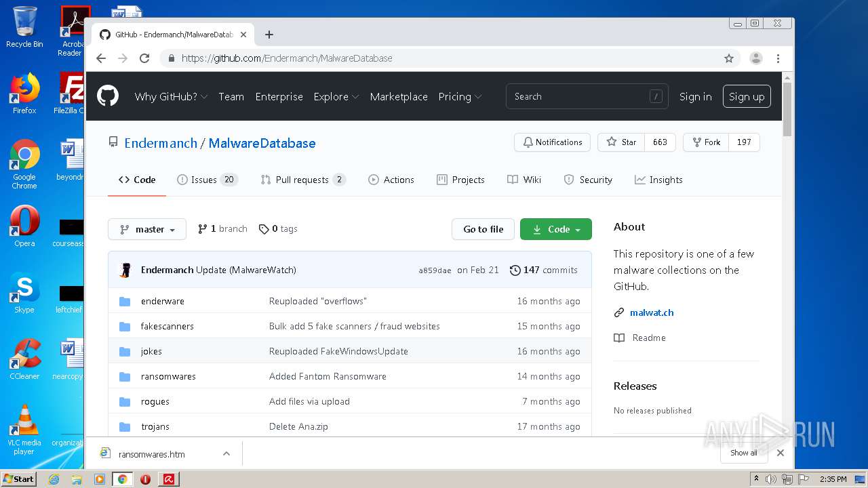Select the CCleaner desktop shortcut

point(24,359)
